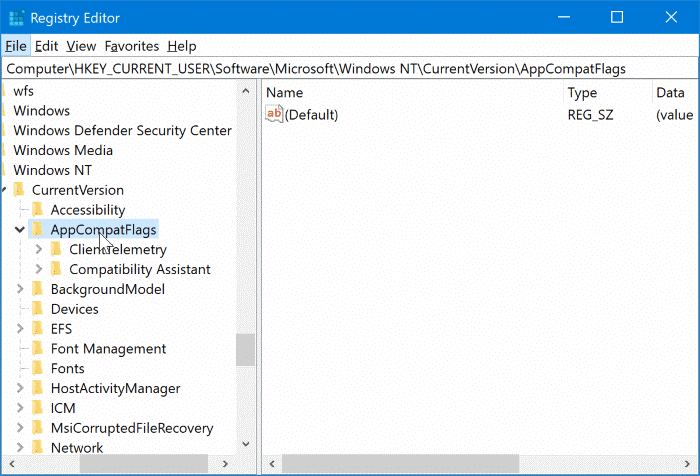
Task: Minimize the Registry Editor window
Action: click(x=564, y=17)
